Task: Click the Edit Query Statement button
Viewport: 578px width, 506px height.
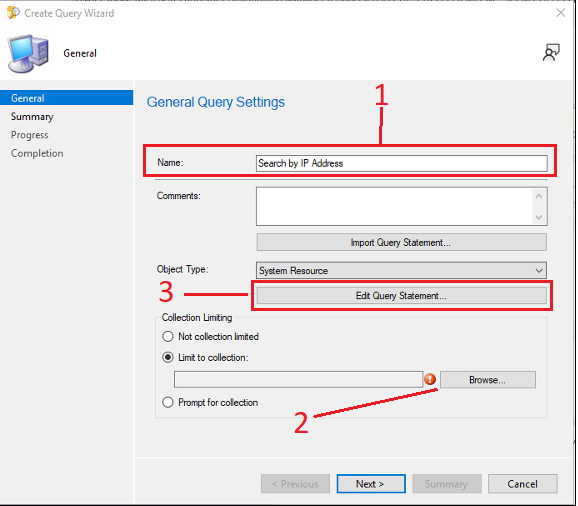Action: [401, 296]
